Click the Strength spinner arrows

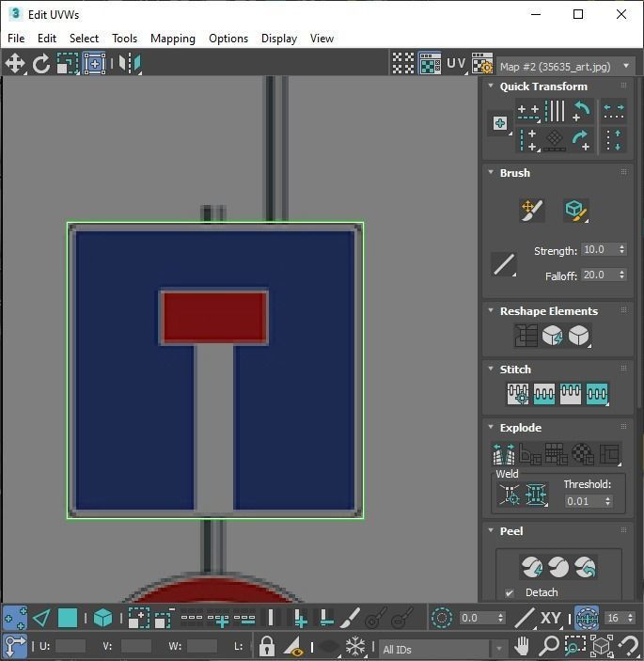click(x=621, y=249)
